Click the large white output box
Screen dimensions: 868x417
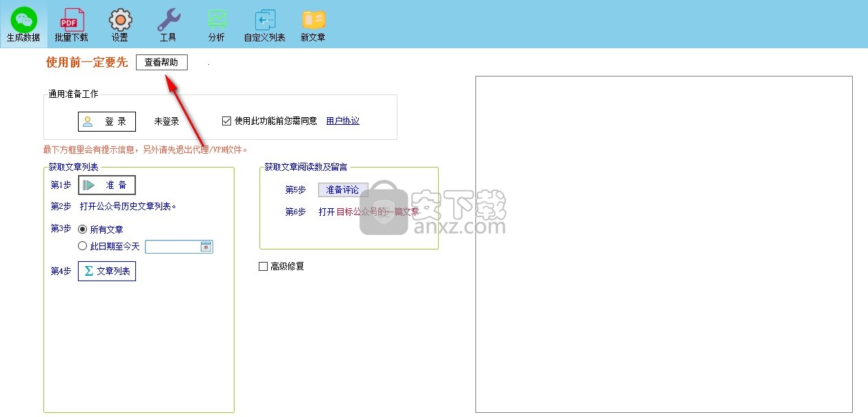tap(664, 244)
